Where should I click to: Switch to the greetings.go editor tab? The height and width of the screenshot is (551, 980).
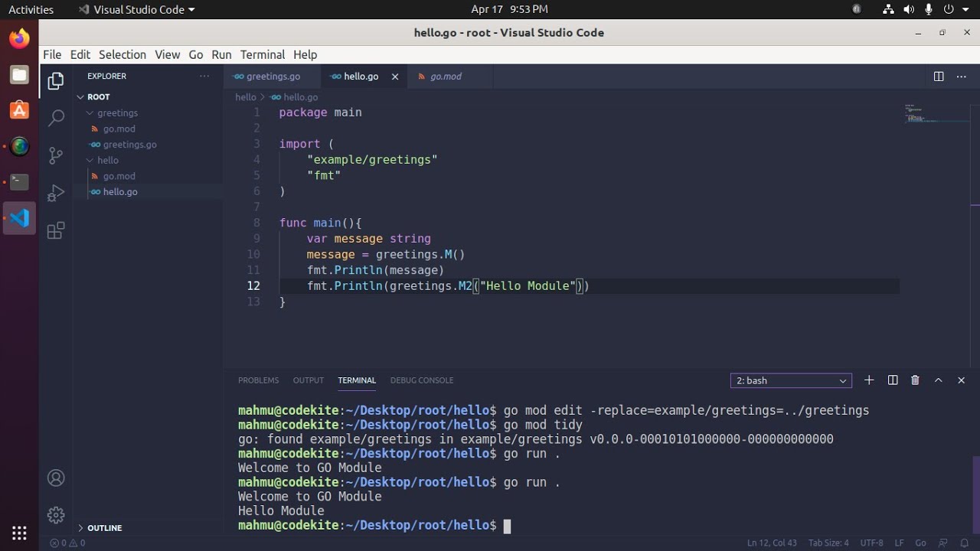pos(273,77)
